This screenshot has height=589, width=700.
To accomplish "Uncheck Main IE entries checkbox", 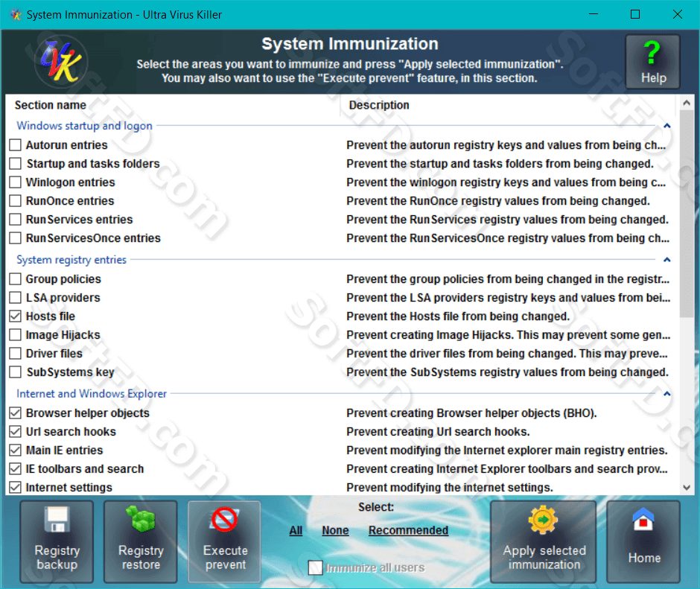I will coord(15,450).
